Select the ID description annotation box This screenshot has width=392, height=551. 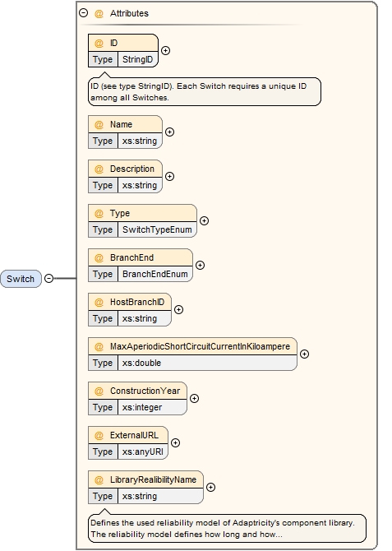[x=205, y=92]
